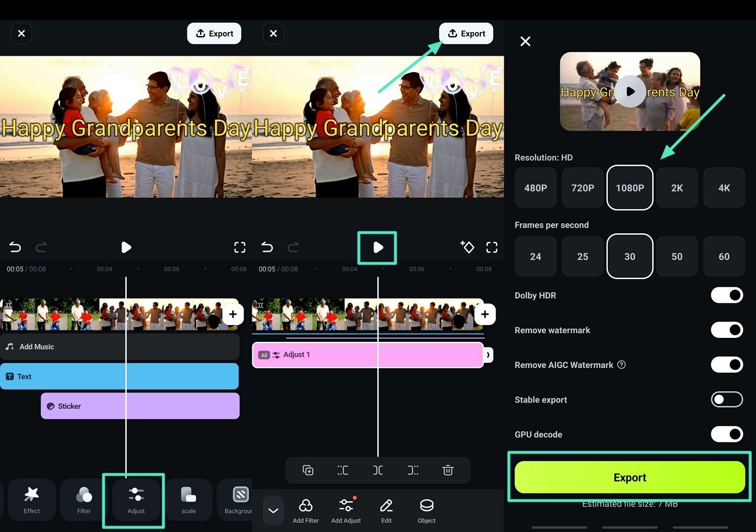
Task: Enter fullscreen preview in the left editor
Action: (x=240, y=248)
